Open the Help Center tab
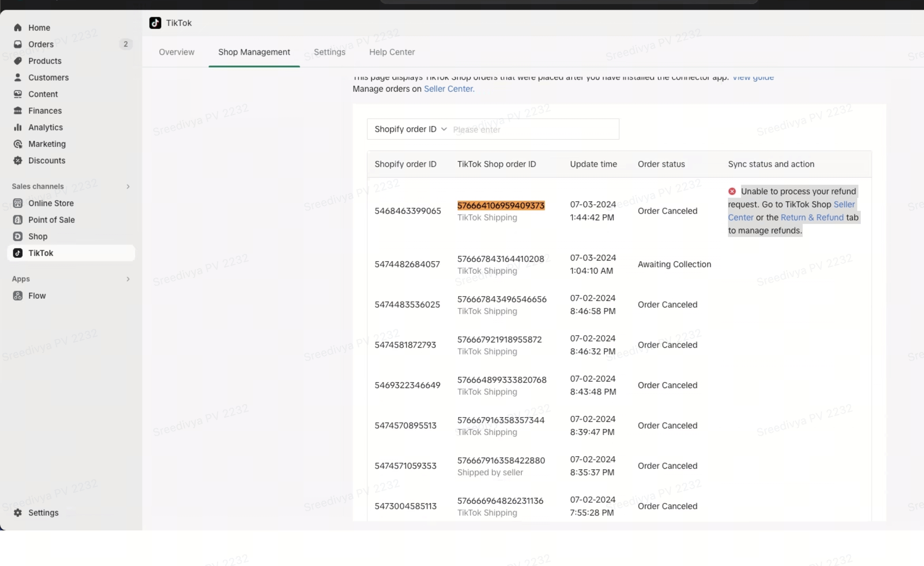 pyautogui.click(x=392, y=52)
